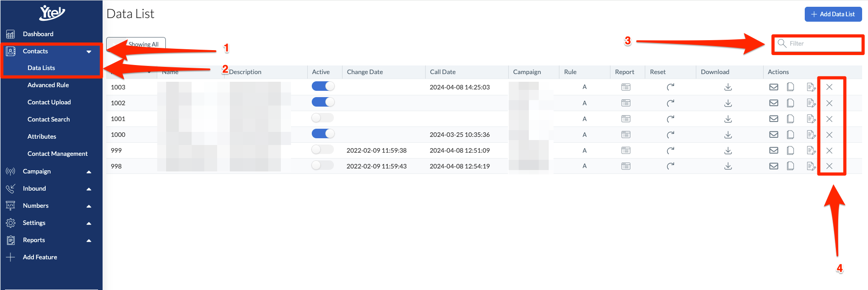Download data list 998
Image resolution: width=868 pixels, height=290 pixels.
(x=728, y=166)
